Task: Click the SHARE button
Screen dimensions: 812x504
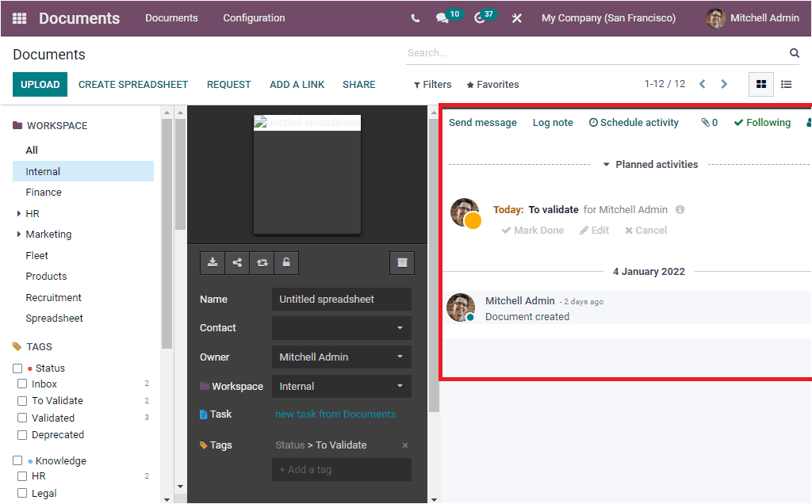Action: click(359, 84)
